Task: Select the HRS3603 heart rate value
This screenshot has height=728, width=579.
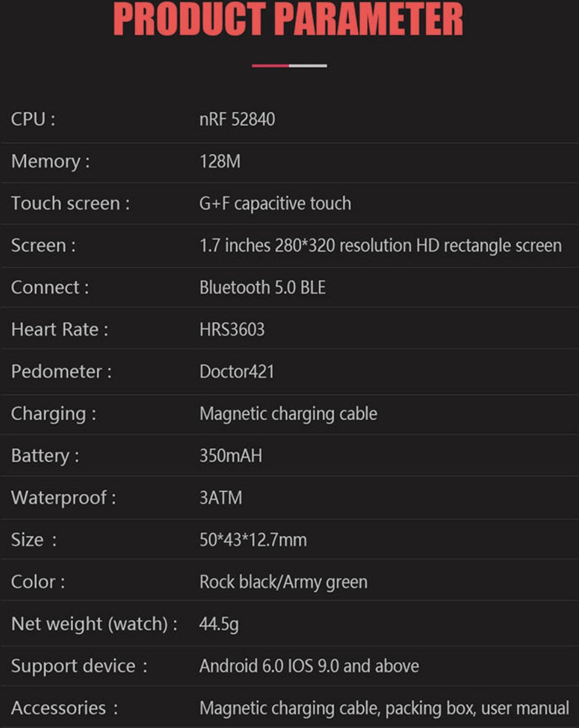Action: pos(232,329)
